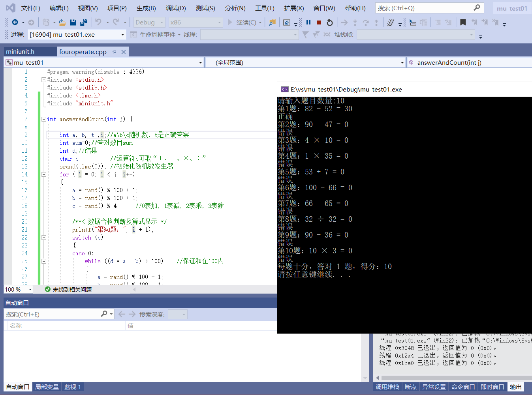Image resolution: width=532 pixels, height=395 pixels.
Task: Switch to the 局部变量 panel tab
Action: [x=47, y=387]
